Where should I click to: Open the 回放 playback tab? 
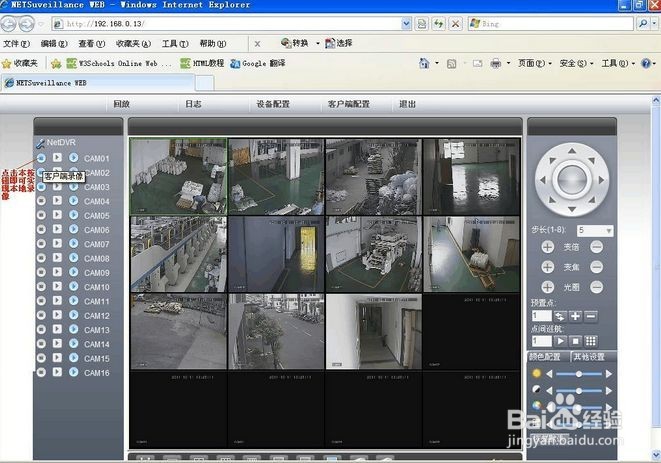tap(121, 104)
